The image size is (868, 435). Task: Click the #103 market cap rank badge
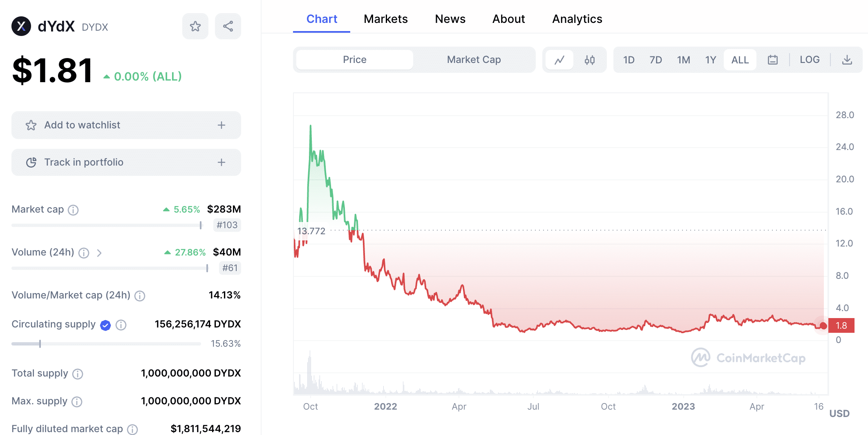pyautogui.click(x=227, y=225)
